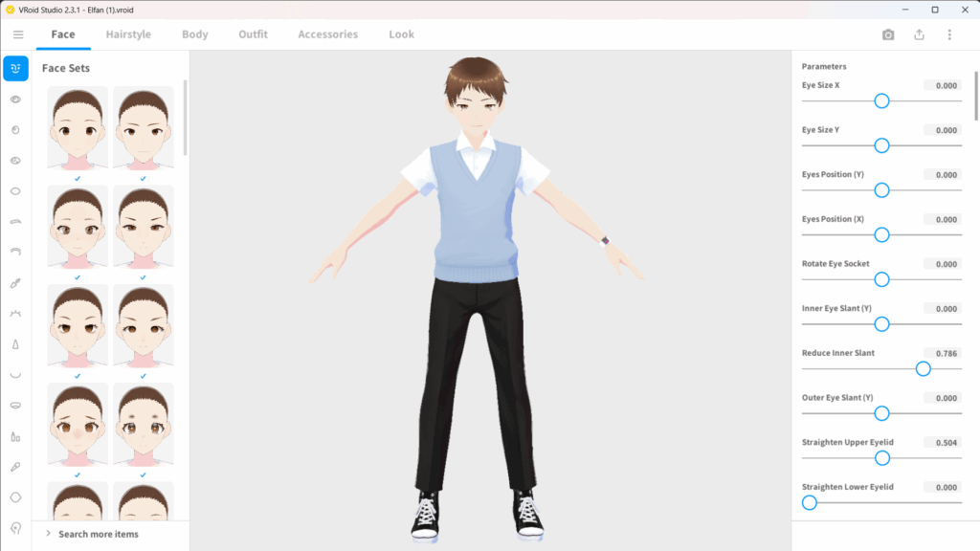Select the lipstick pen sidebar icon
Image resolution: width=980 pixels, height=551 pixels.
[15, 467]
